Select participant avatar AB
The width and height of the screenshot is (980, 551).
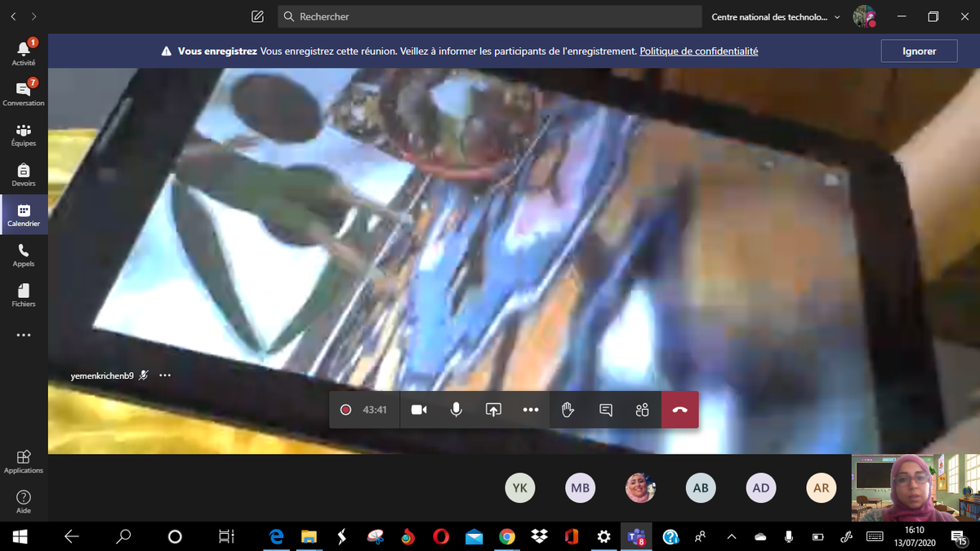[x=701, y=488]
